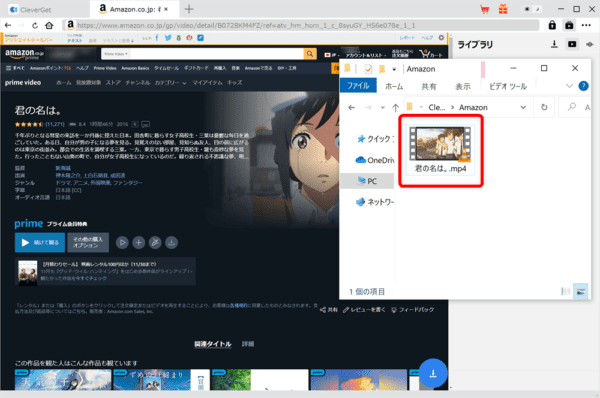Select キッズ in prime video menu
600x398 pixels.
[235, 83]
